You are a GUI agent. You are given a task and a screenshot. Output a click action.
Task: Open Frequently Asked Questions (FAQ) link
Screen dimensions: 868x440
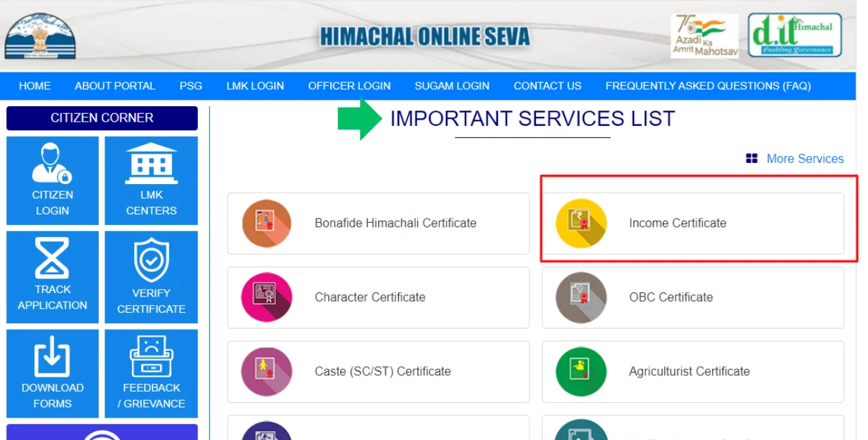pyautogui.click(x=708, y=86)
